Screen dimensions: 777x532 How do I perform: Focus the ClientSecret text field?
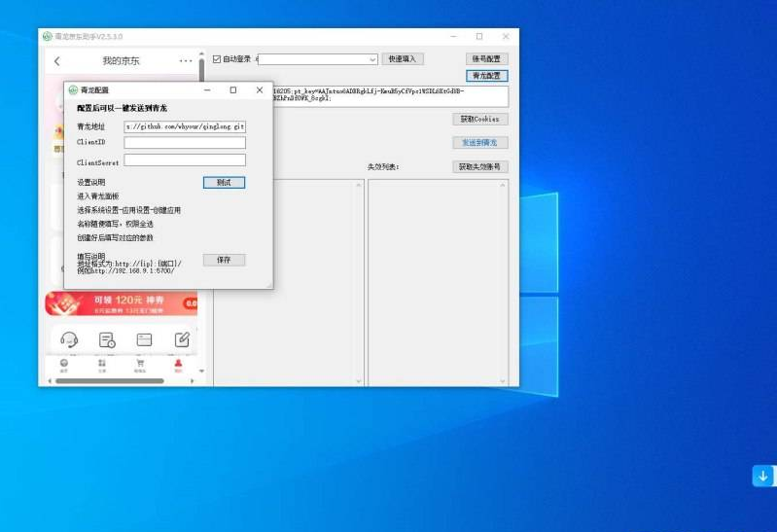click(x=185, y=160)
